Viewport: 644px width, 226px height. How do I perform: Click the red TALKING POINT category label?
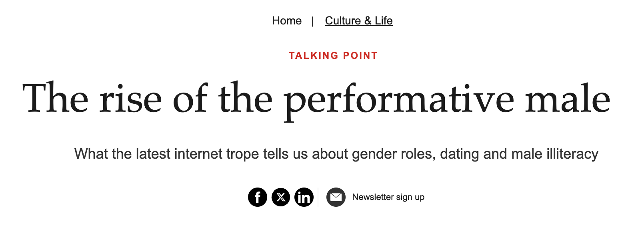(333, 56)
